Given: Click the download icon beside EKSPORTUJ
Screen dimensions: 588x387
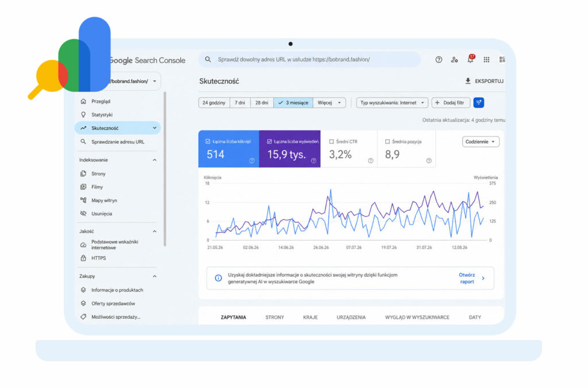Looking at the screenshot, I should tap(467, 80).
